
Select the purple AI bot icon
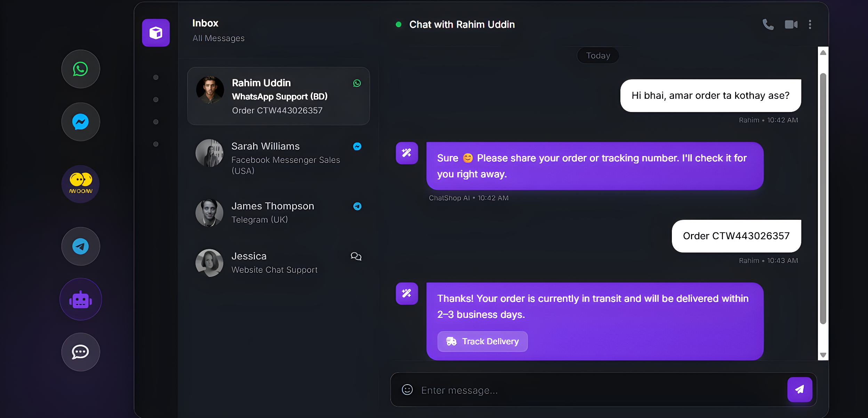[81, 299]
